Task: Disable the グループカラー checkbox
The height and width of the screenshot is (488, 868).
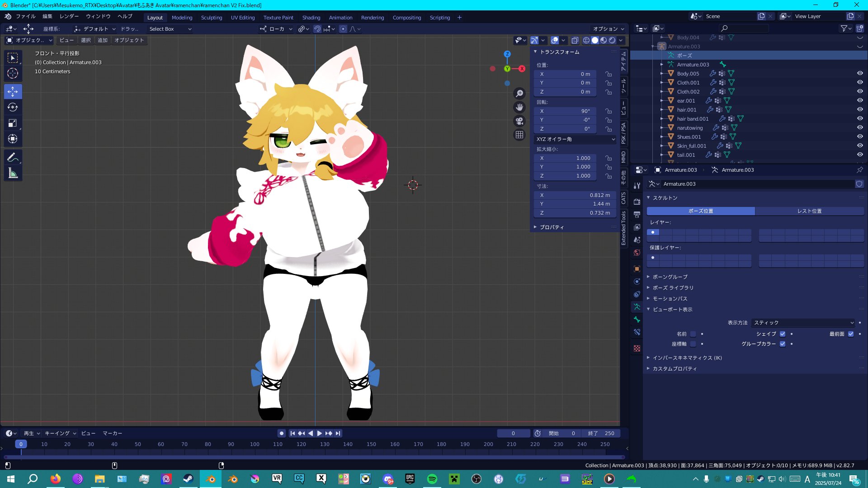Action: click(x=783, y=344)
